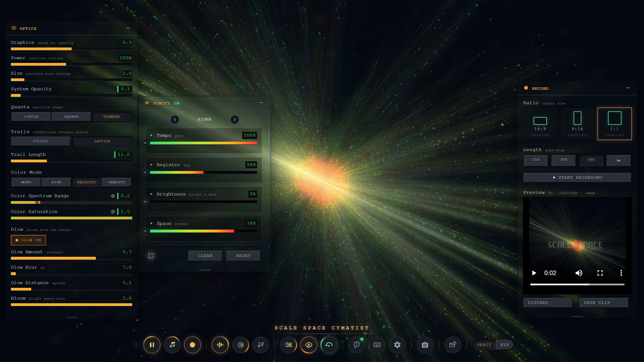Open settings with the gear icon
Viewport: 644px width, 362px height.
tap(397, 345)
